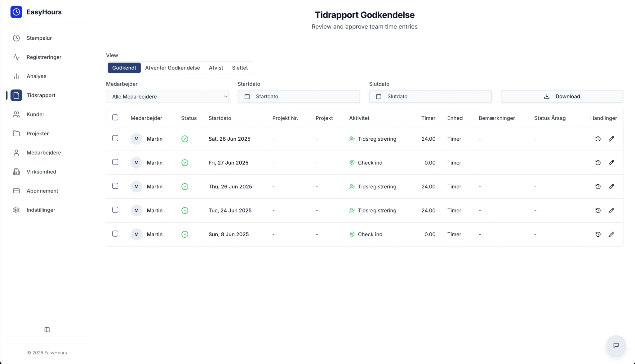Open the Registreringer section

click(x=43, y=57)
